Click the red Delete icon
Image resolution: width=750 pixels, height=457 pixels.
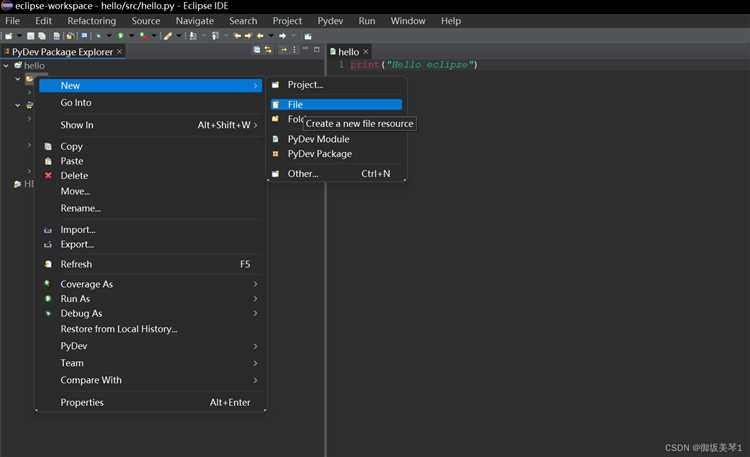point(48,176)
